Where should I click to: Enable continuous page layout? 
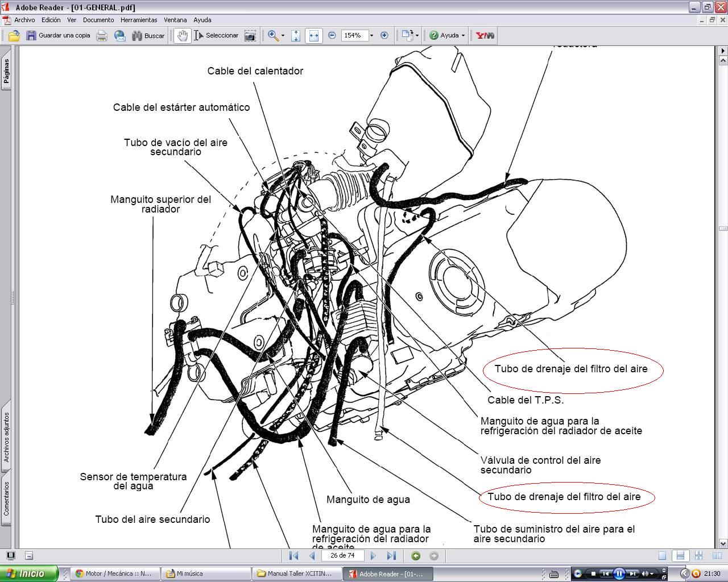(679, 555)
